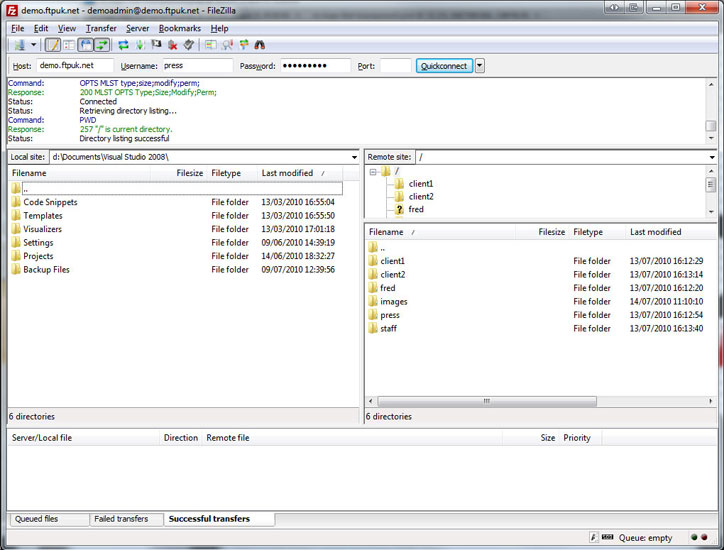Click the Password input field

point(316,66)
